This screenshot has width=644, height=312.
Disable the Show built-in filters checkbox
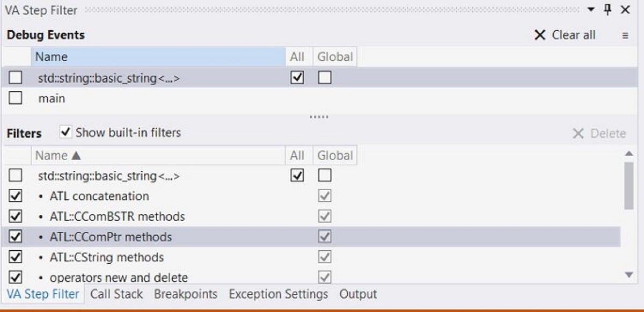point(66,132)
